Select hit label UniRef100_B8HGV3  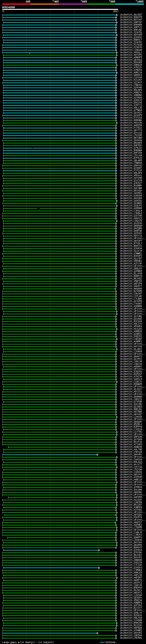point(131,547)
